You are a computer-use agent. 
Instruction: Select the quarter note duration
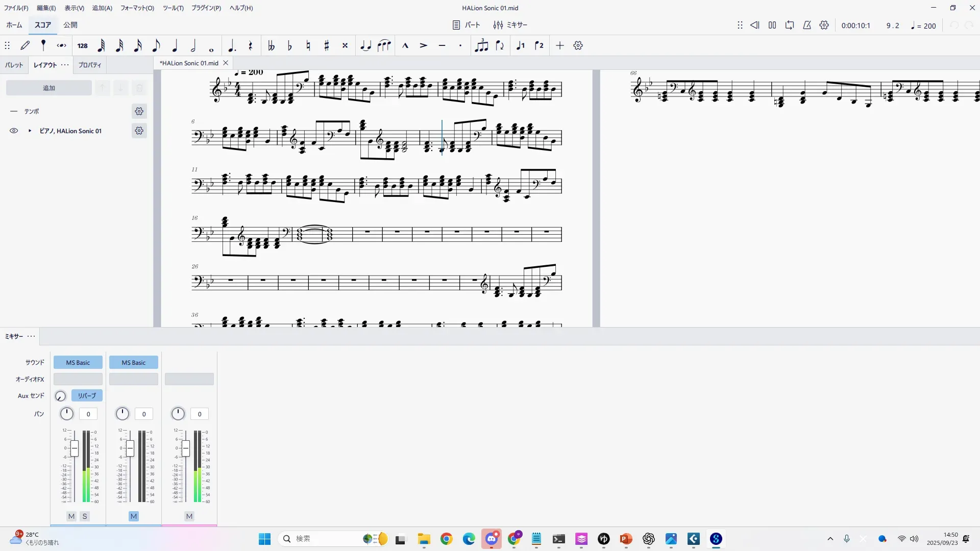pyautogui.click(x=175, y=46)
